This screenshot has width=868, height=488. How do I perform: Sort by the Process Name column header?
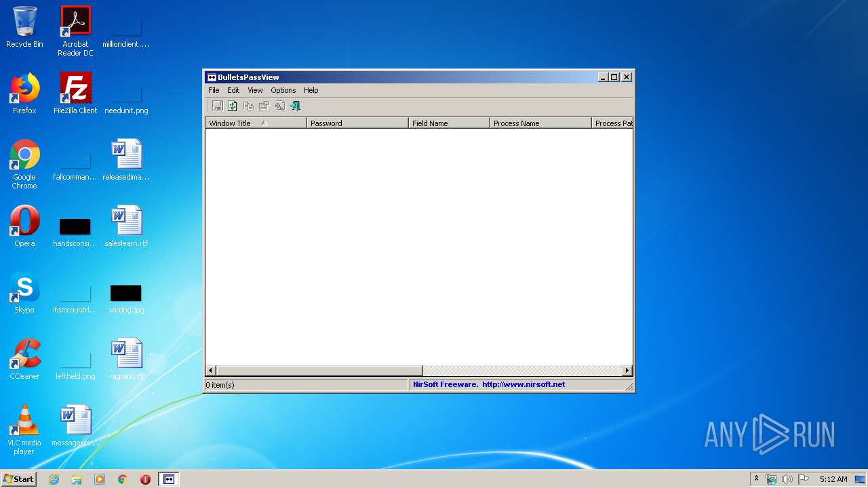[x=540, y=123]
